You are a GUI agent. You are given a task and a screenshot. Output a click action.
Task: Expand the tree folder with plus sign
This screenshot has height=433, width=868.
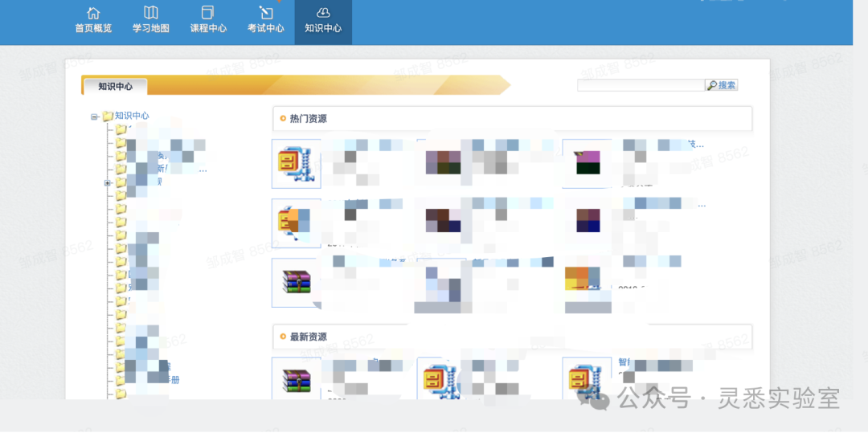pos(108,183)
